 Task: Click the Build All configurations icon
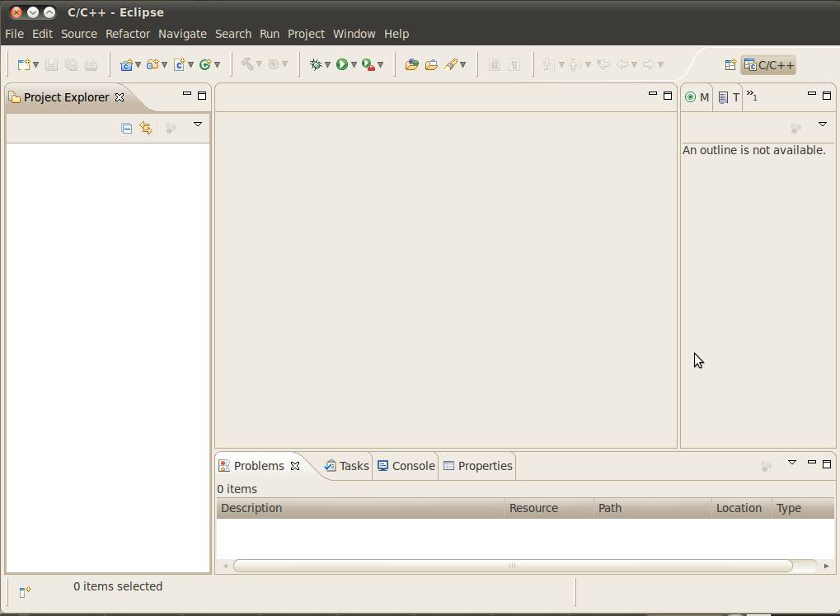(x=274, y=64)
